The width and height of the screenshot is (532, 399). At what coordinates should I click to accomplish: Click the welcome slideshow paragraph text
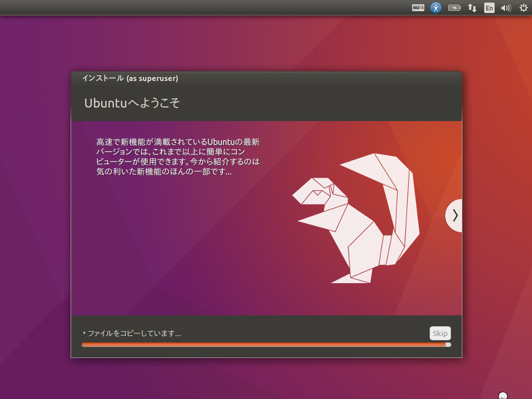click(x=178, y=156)
